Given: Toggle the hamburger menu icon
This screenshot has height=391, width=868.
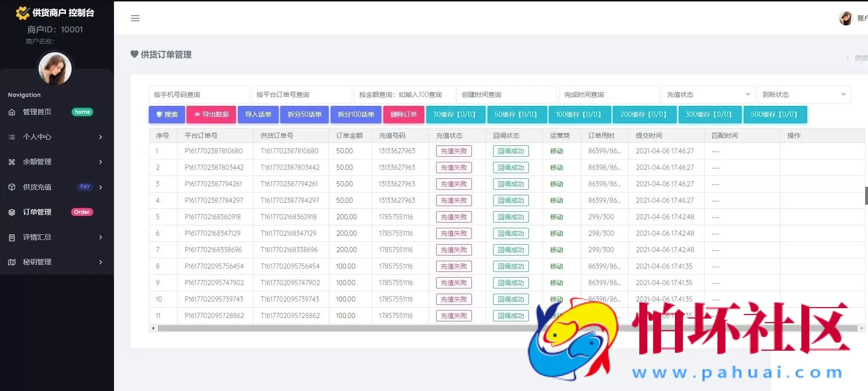Looking at the screenshot, I should click(135, 18).
